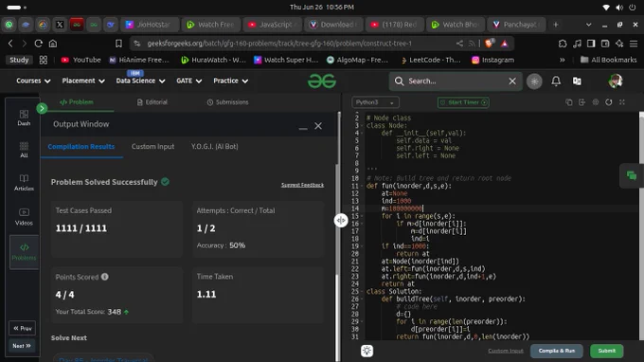Viewport: 644px width, 362px height.
Task: Click the green sidebar collapse arrow
Action: [x=42, y=108]
